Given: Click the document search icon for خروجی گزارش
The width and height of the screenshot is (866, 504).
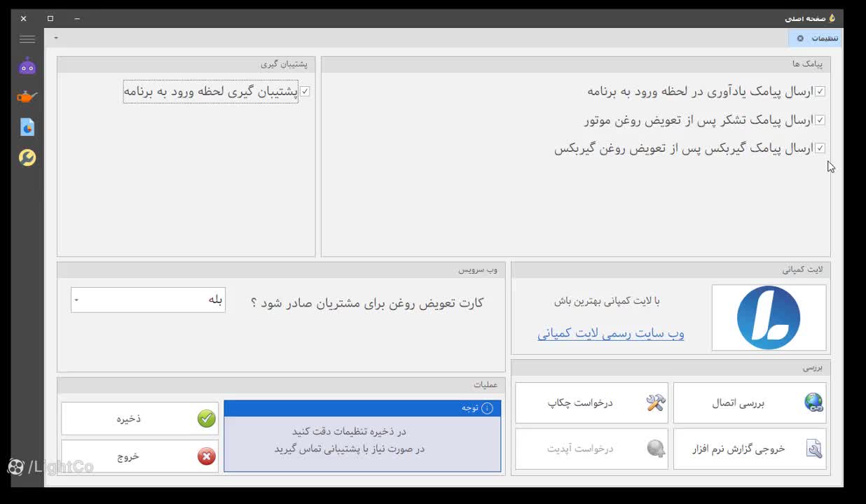Looking at the screenshot, I should (813, 449).
